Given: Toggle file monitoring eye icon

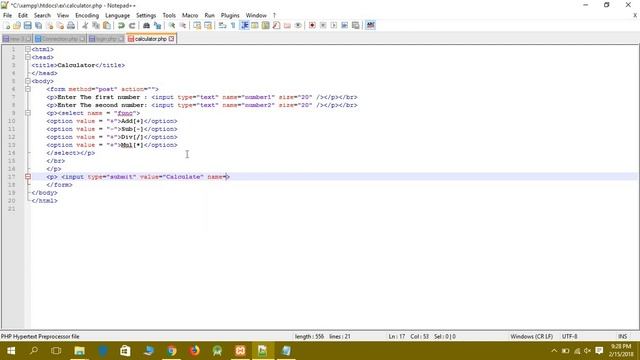Looking at the screenshot, I should 298,25.
